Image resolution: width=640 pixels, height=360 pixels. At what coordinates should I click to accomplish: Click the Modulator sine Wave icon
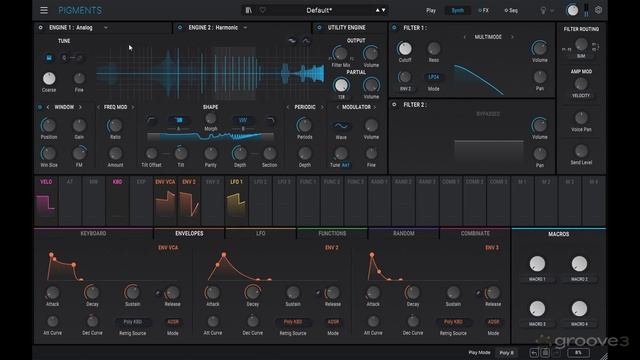(341, 126)
